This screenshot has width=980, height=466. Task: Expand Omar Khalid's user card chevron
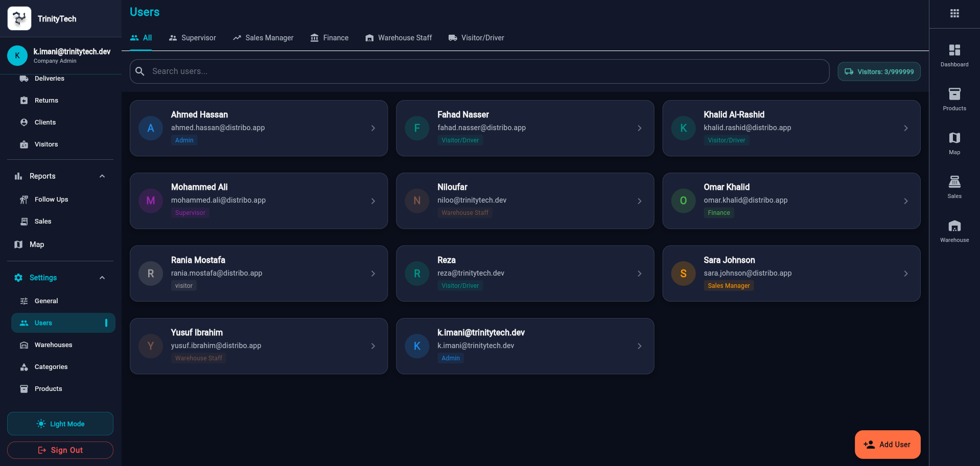pyautogui.click(x=905, y=201)
